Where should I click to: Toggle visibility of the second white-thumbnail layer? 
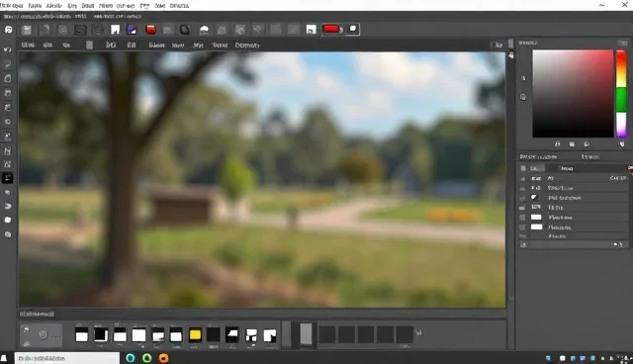click(522, 227)
